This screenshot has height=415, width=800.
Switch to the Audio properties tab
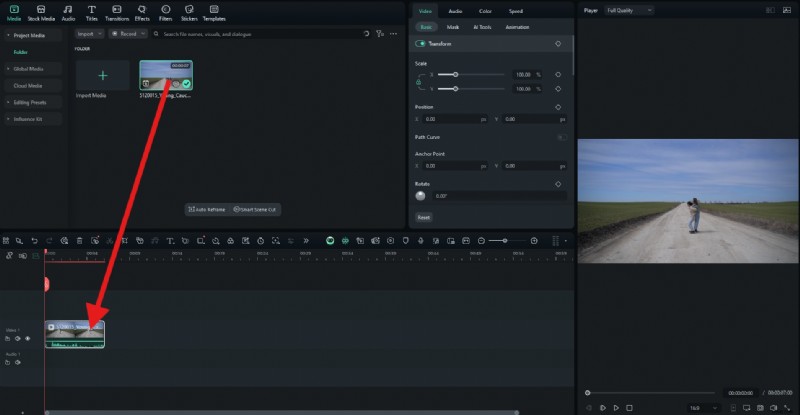[455, 11]
